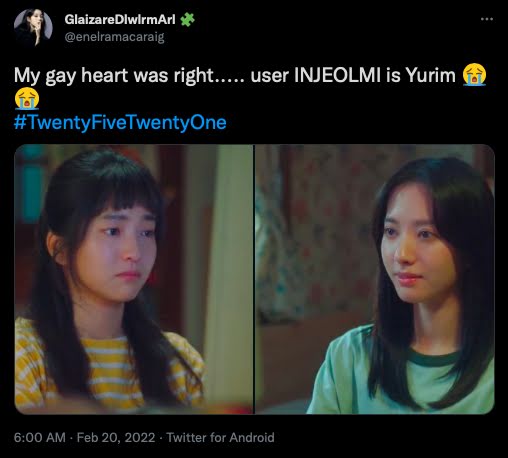Click the Twitter for Android source label

(220, 437)
